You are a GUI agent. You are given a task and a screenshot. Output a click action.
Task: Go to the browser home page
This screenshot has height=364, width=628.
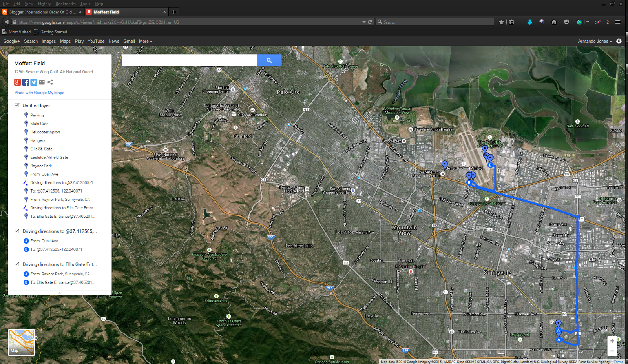point(554,22)
